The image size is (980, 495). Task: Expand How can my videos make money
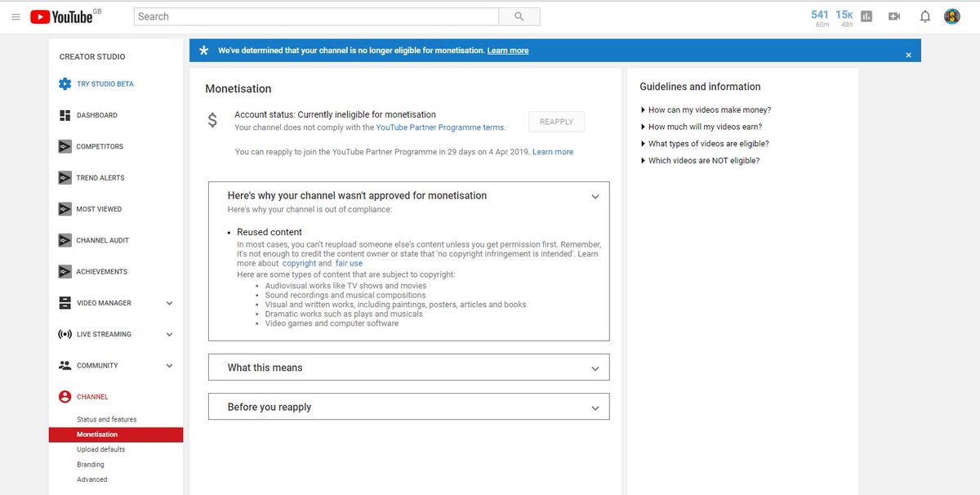tap(706, 109)
